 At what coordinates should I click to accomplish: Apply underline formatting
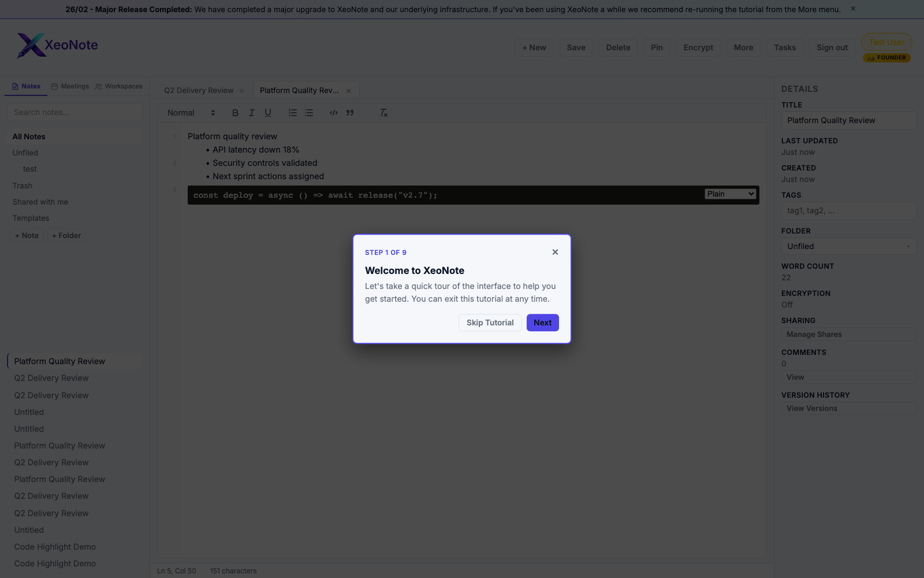267,113
